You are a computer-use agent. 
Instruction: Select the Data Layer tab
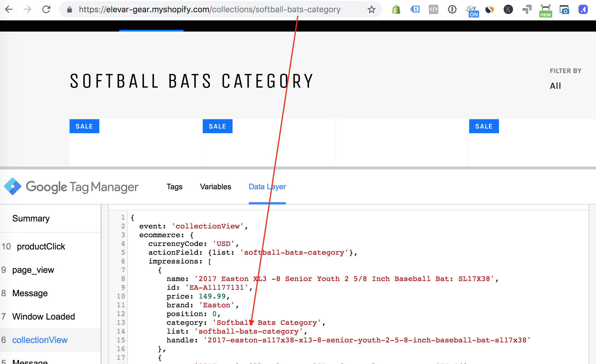click(267, 187)
